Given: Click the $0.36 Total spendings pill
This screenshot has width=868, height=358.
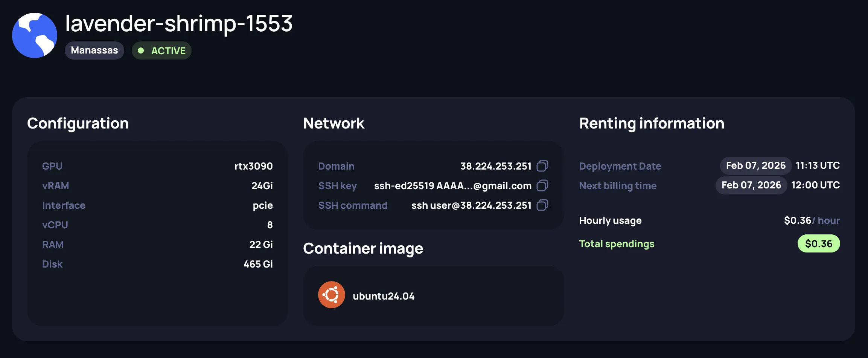Looking at the screenshot, I should click(x=819, y=243).
